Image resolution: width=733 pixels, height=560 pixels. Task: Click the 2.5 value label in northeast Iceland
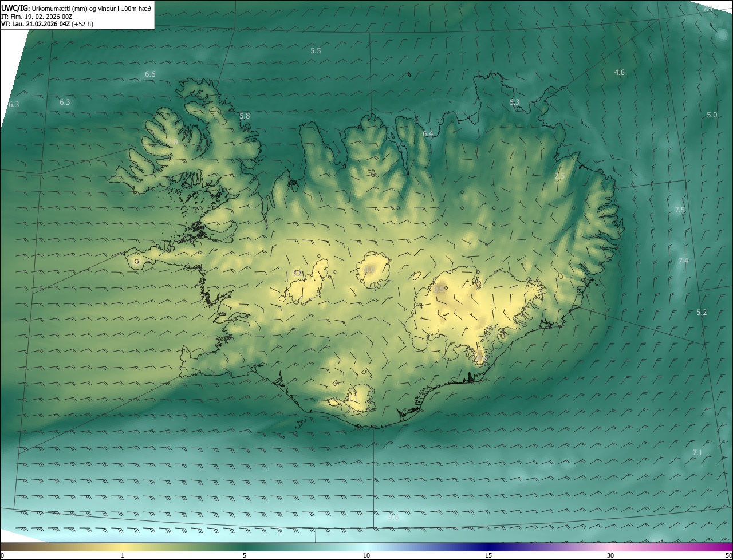pyautogui.click(x=559, y=176)
